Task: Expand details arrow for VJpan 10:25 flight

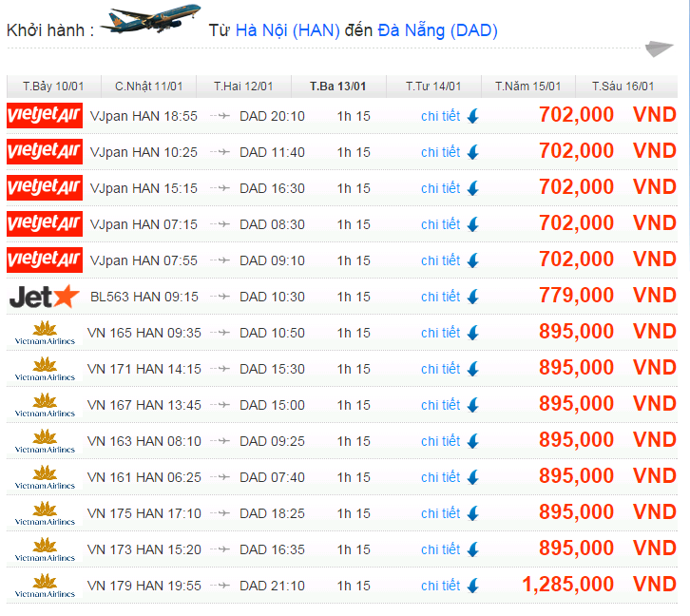Action: tap(472, 152)
